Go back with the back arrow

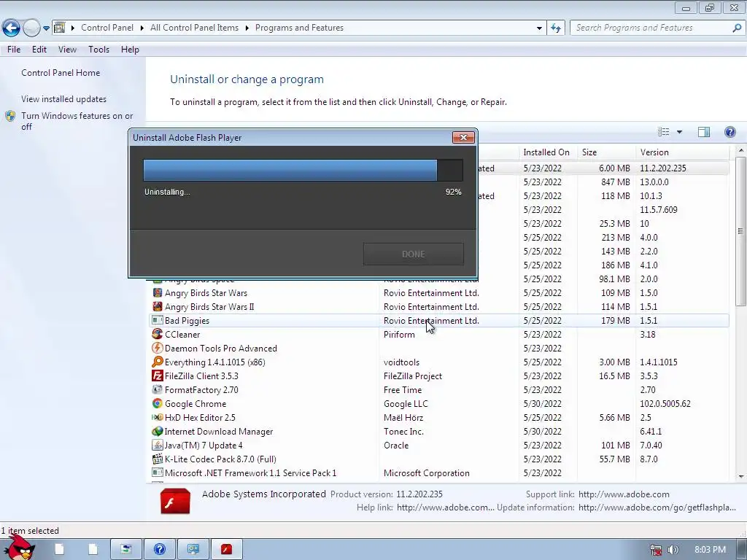click(x=11, y=28)
